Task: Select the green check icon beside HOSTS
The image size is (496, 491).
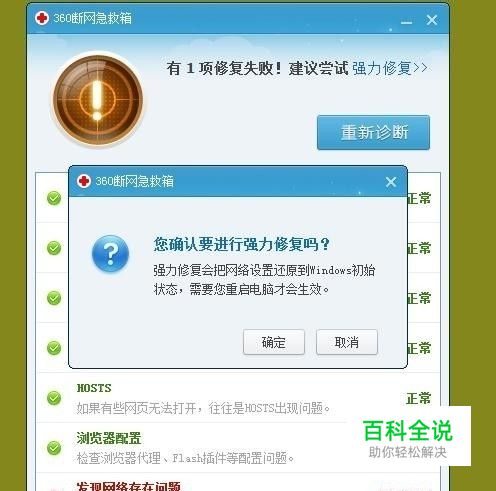Action: tap(54, 398)
